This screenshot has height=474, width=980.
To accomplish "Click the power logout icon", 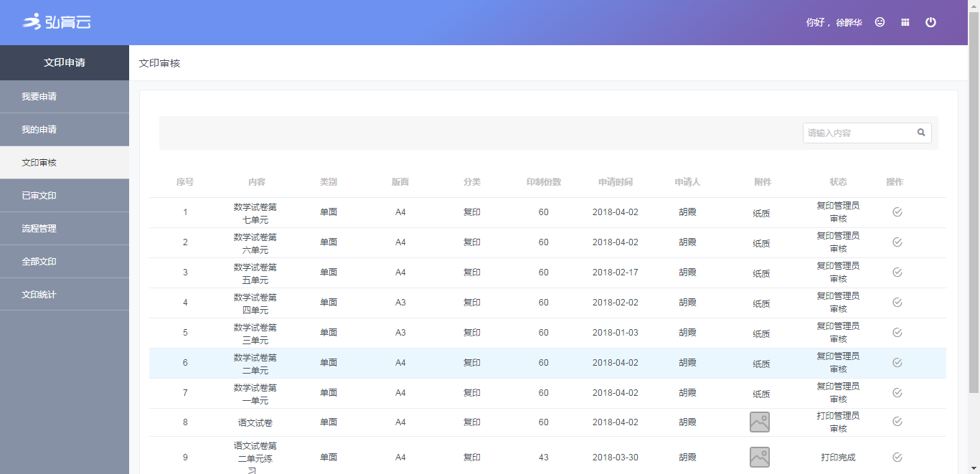I will click(x=930, y=22).
